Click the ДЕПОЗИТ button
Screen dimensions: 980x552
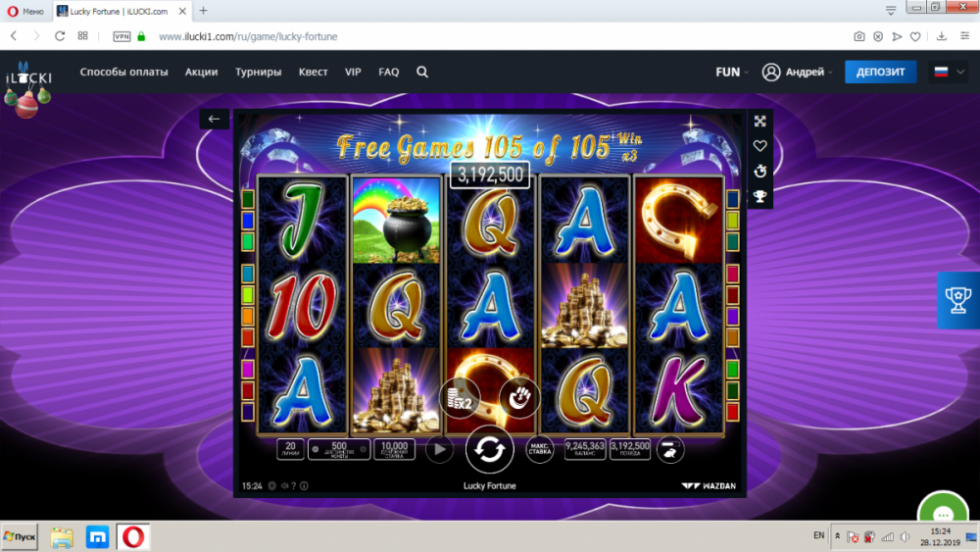click(x=880, y=72)
